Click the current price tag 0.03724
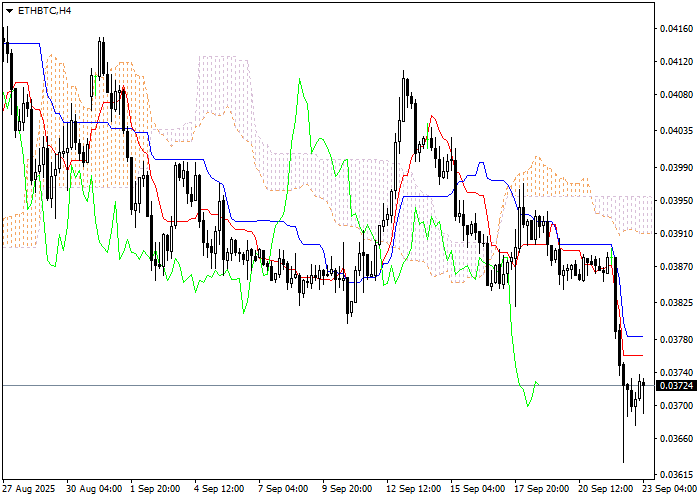Viewport: 700px width, 500px height. pyautogui.click(x=676, y=385)
